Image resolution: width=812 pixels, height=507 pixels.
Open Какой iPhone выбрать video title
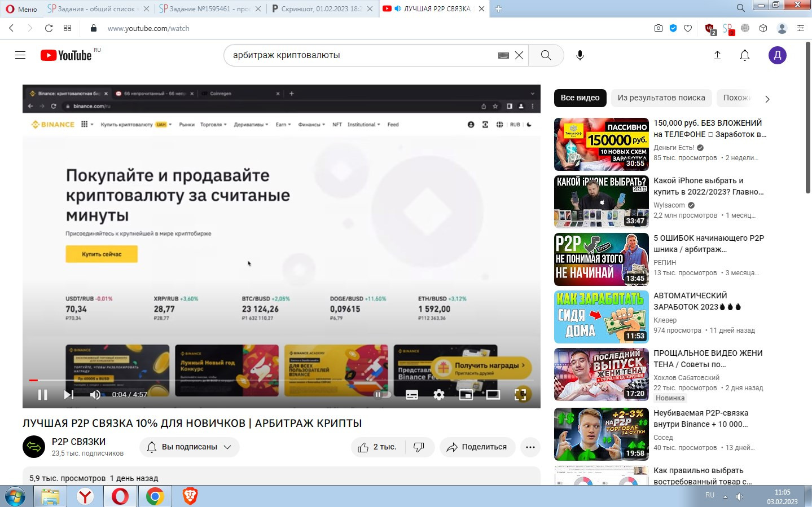[x=709, y=186]
